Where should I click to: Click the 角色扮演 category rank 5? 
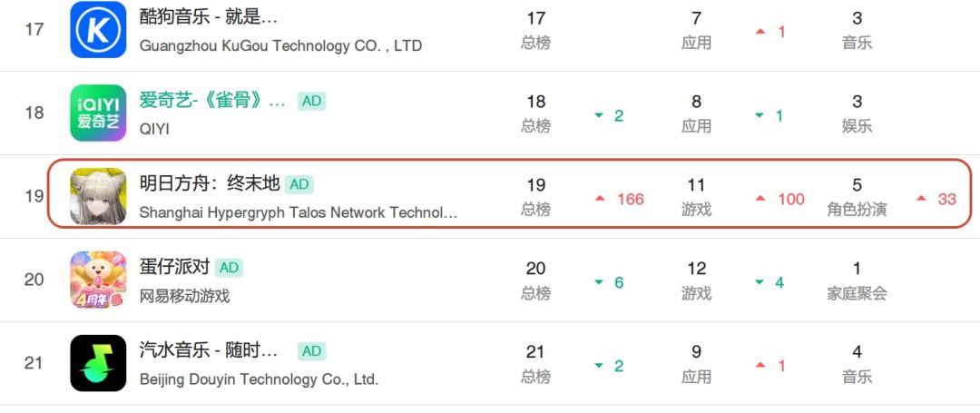[857, 196]
